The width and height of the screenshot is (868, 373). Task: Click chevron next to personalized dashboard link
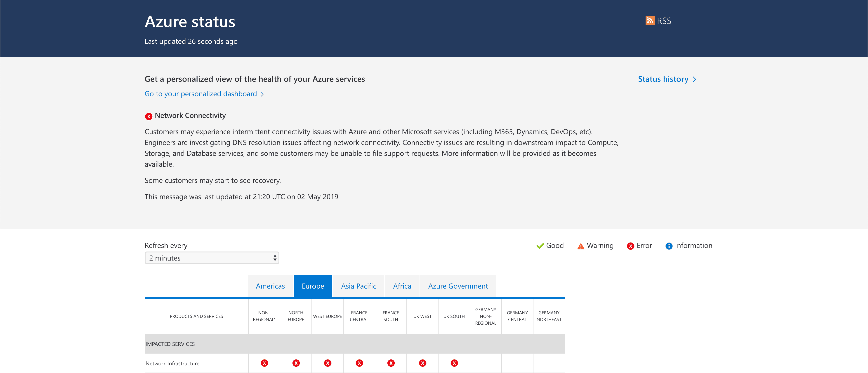tap(262, 94)
